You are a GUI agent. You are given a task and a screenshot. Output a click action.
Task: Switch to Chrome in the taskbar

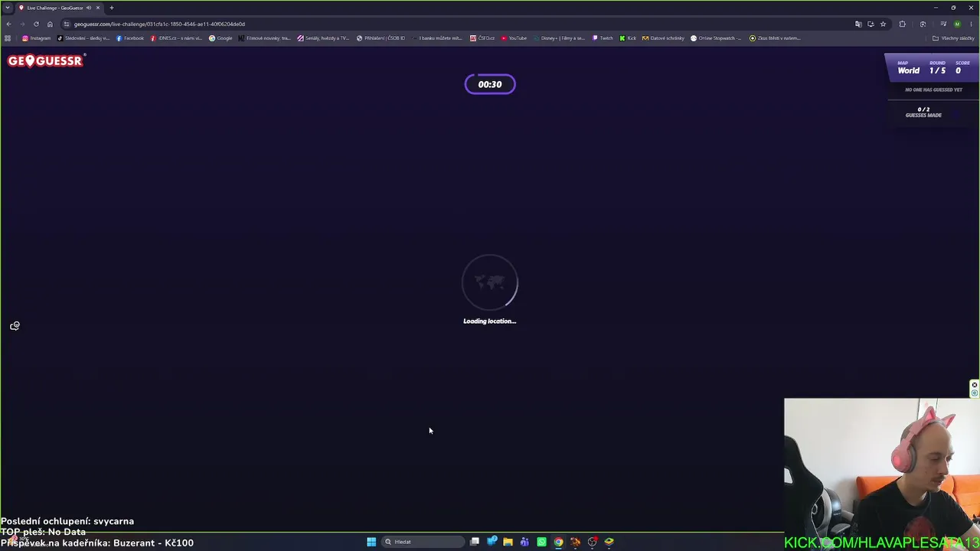coord(558,542)
